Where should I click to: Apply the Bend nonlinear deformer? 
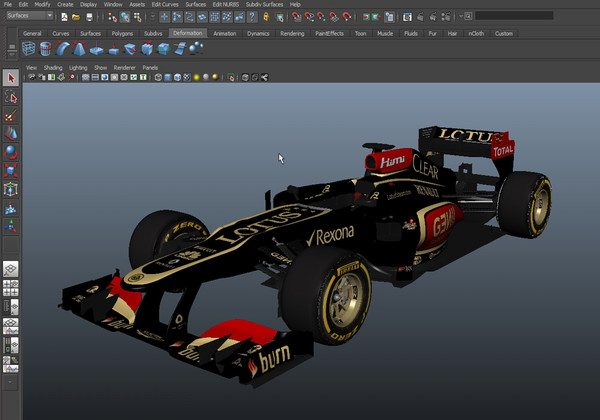click(62, 49)
